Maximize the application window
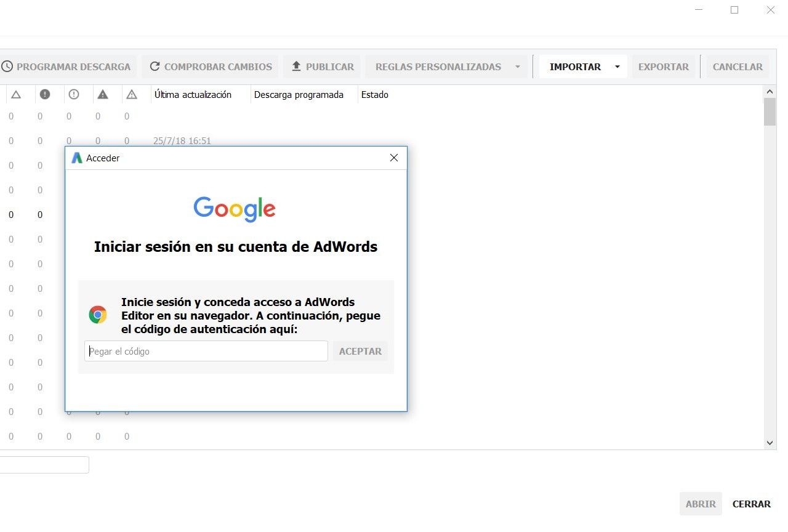788x532 pixels. pos(734,10)
